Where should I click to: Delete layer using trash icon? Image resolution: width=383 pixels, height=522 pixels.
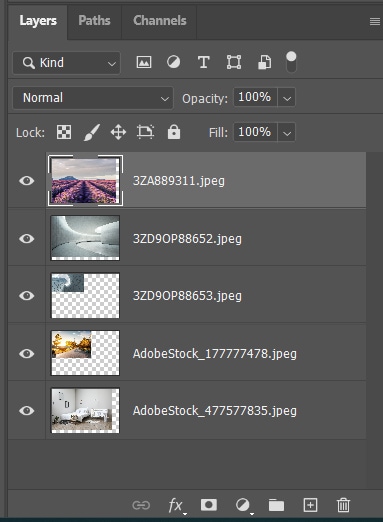[x=343, y=505]
